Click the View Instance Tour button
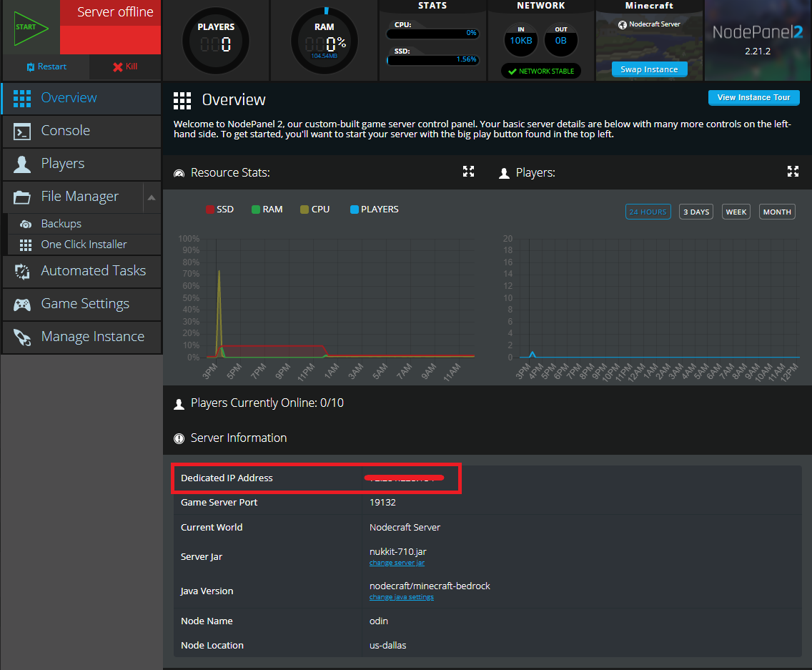 [753, 97]
